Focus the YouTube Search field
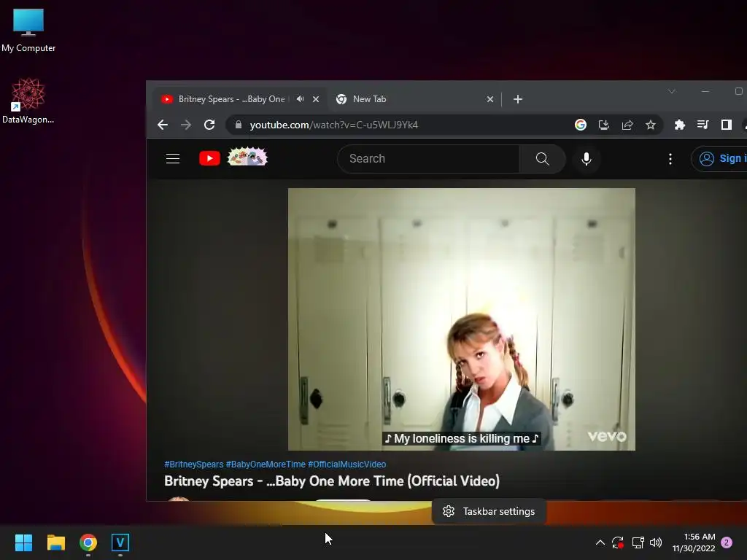The height and width of the screenshot is (560, 747). coord(427,158)
